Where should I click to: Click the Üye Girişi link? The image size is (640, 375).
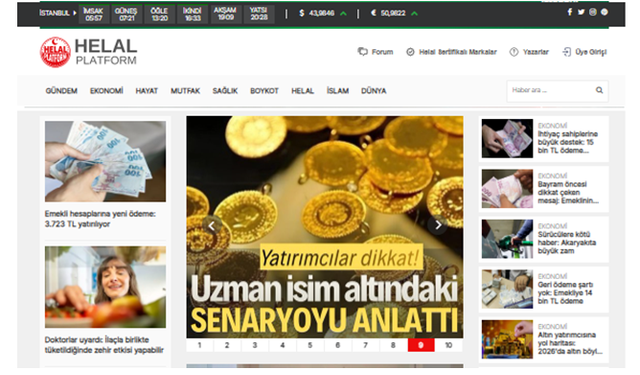click(x=591, y=52)
